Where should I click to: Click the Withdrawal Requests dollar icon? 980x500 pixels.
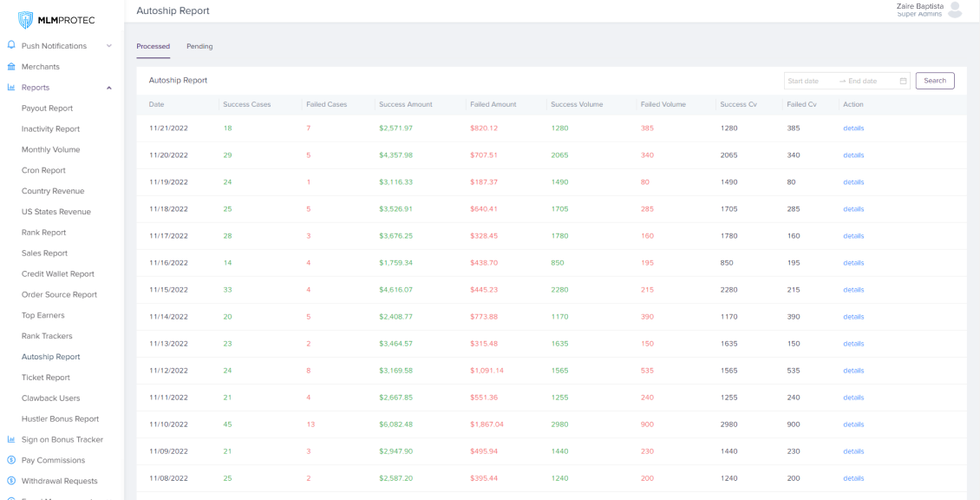point(11,481)
